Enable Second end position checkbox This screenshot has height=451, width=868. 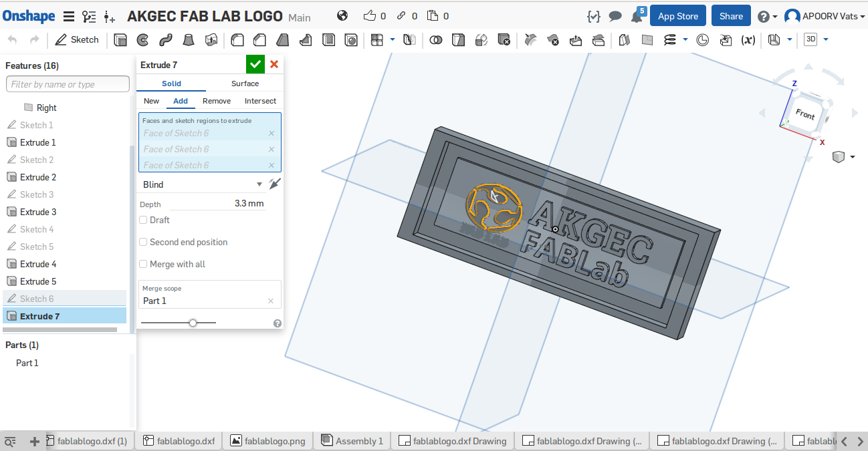[143, 242]
